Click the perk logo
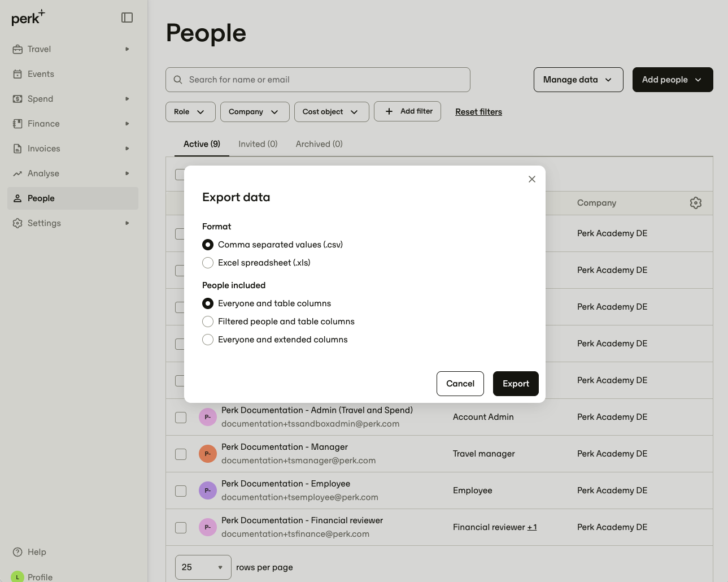The width and height of the screenshot is (728, 582). tap(28, 18)
